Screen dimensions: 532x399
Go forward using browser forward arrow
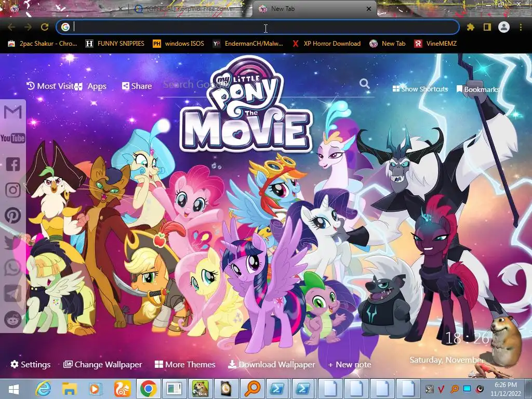tap(28, 27)
